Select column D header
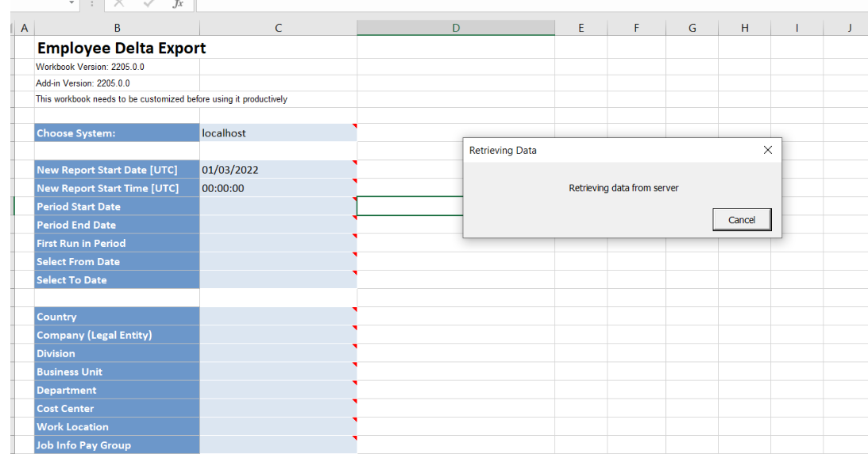868x458 pixels. [x=456, y=28]
